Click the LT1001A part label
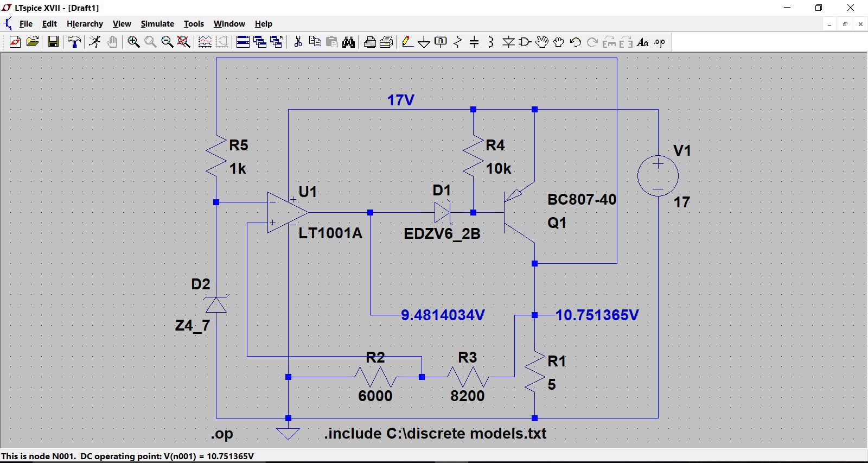Screen dimensions: 868x463 pos(330,233)
